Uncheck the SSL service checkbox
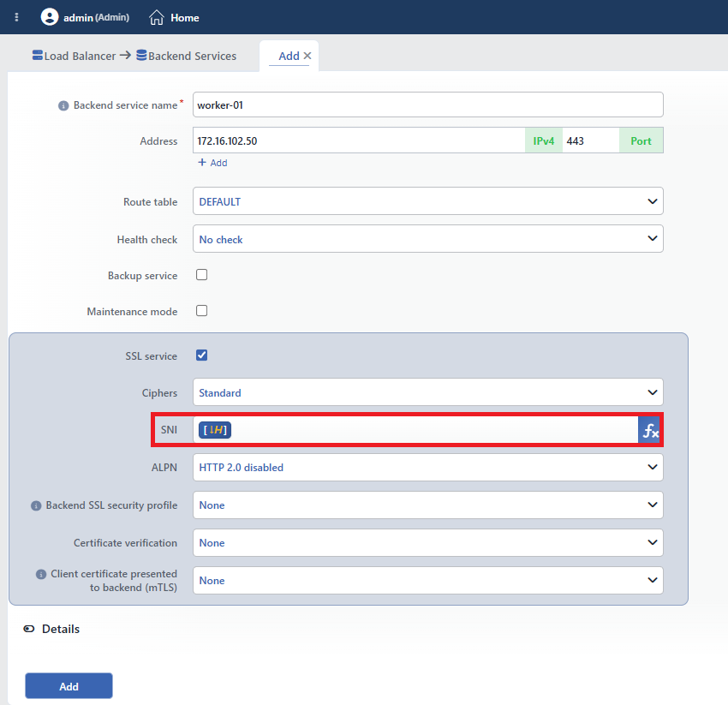The height and width of the screenshot is (705, 728). [201, 355]
